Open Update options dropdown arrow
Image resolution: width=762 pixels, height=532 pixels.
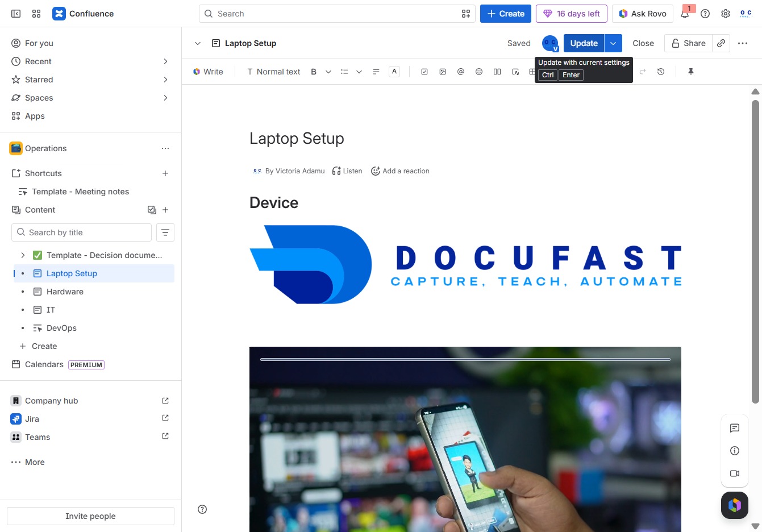[613, 43]
